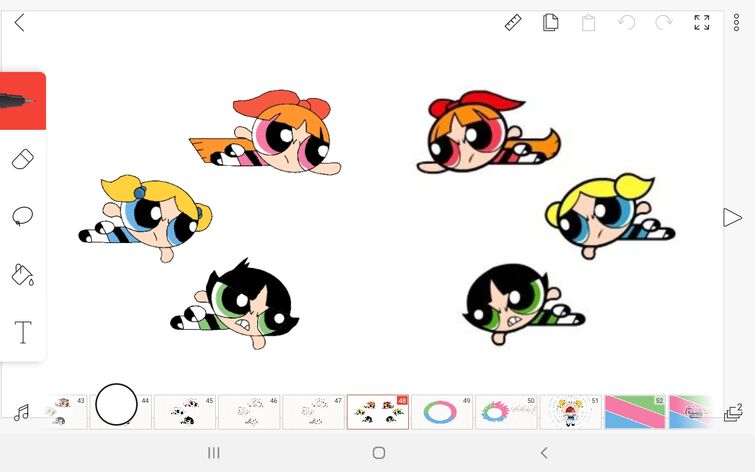Select frame 46 thumbnail
The image size is (755, 472).
point(249,412)
